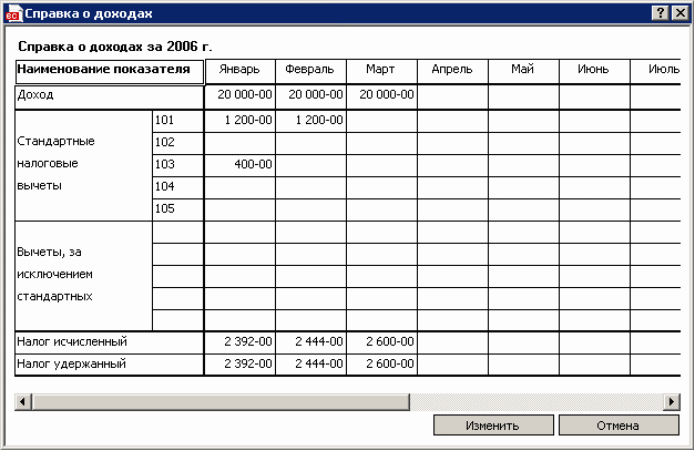Click deduction code 105 cell
Screen dimensions: 694x450
click(x=178, y=209)
